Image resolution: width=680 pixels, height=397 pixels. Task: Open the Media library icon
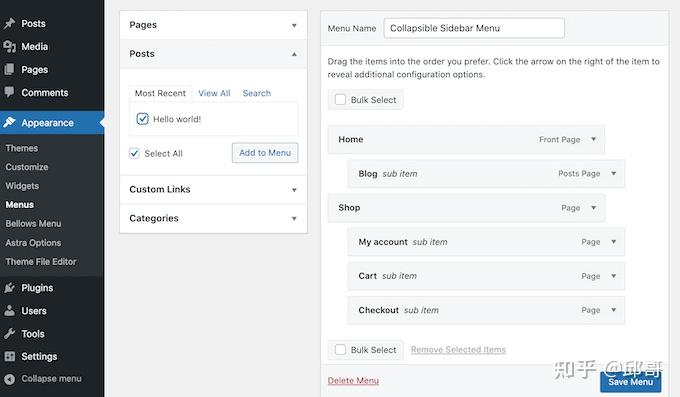click(x=9, y=46)
